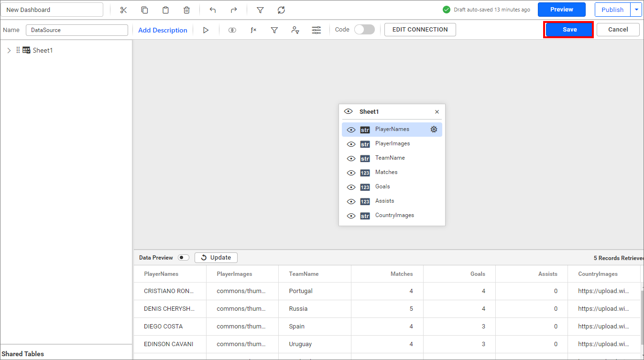Click the scissors cut icon
The image size is (644, 360).
tap(123, 10)
